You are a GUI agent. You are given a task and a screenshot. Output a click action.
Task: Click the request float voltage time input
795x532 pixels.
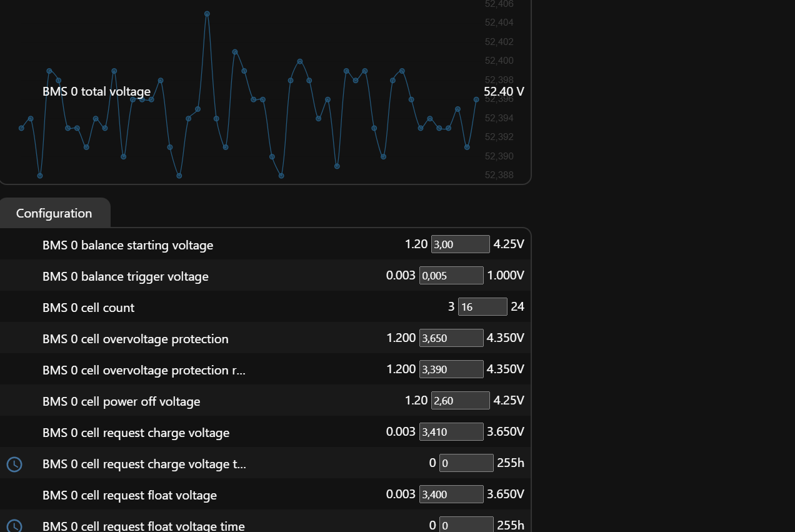(x=466, y=524)
